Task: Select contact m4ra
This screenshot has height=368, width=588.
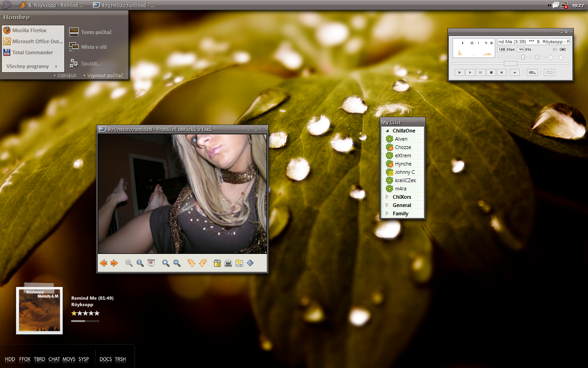Action: pos(403,189)
